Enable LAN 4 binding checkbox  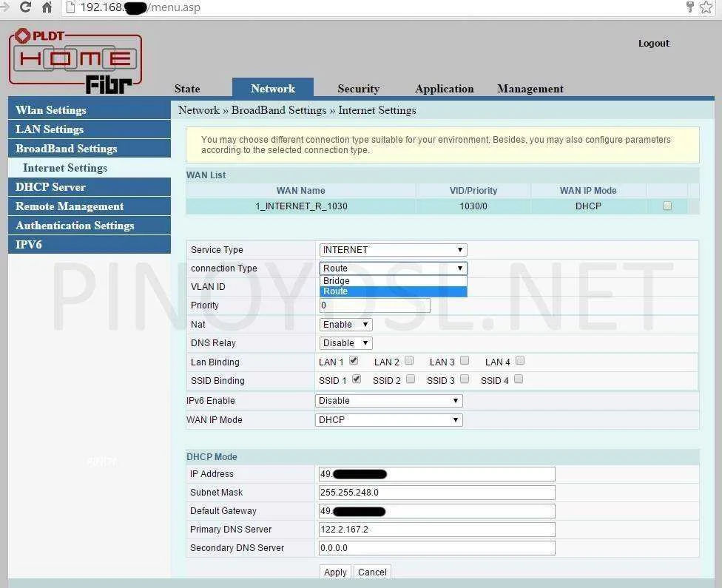pos(520,360)
